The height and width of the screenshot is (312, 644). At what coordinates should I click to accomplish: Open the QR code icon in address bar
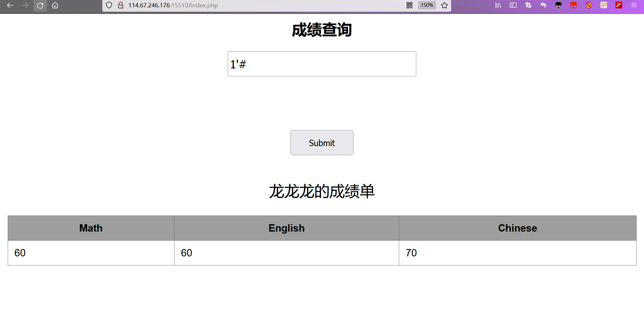410,5
